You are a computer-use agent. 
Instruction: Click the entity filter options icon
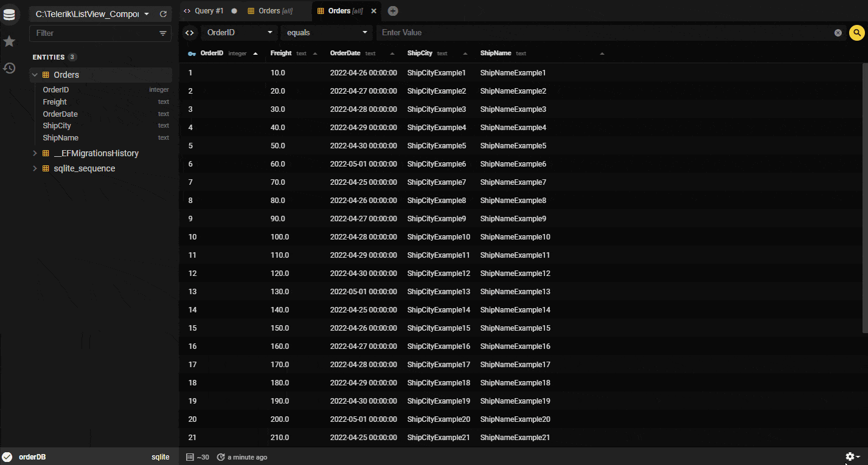click(163, 33)
